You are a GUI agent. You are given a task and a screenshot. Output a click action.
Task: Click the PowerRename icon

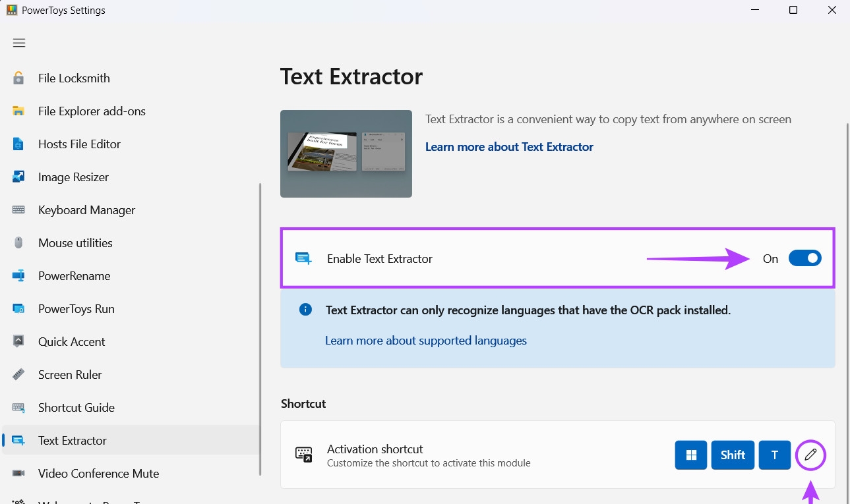point(18,275)
